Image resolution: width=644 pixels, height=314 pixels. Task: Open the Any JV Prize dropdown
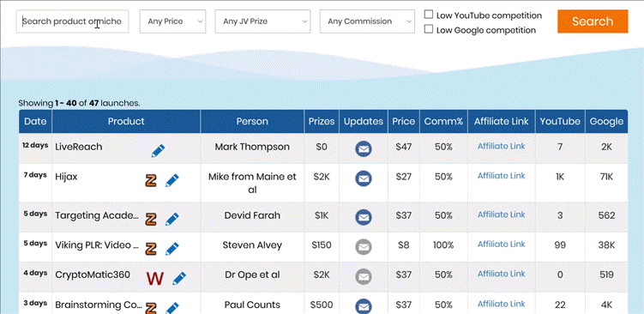262,21
